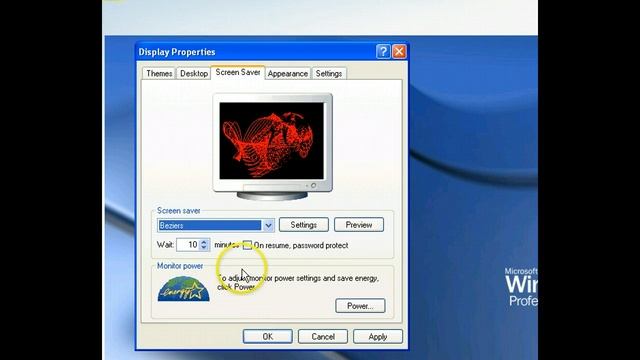The height and width of the screenshot is (360, 640).
Task: Apply the screen saver settings
Action: tap(378, 336)
